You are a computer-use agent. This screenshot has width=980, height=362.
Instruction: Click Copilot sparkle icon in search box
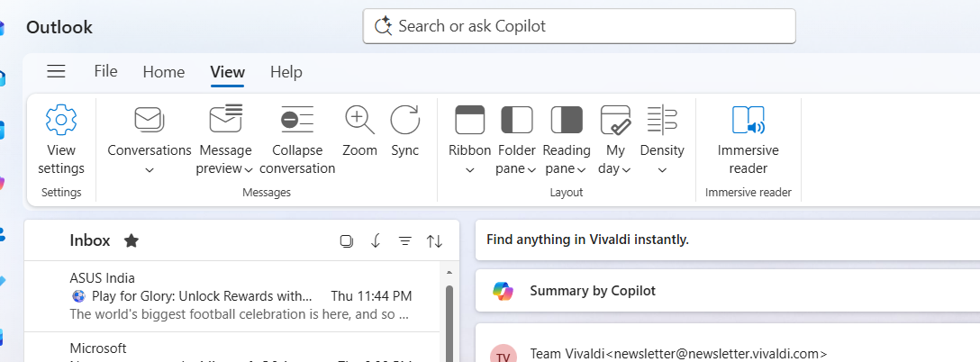coord(383,26)
